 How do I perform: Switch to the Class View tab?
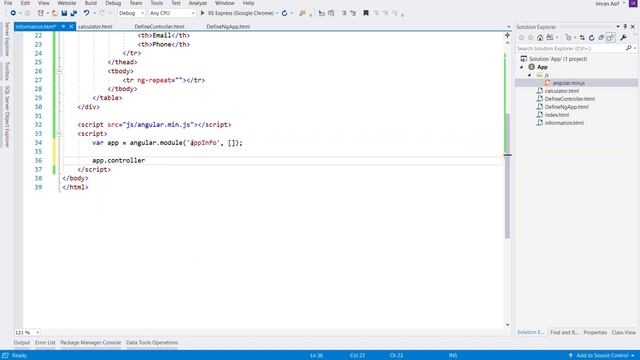(624, 333)
